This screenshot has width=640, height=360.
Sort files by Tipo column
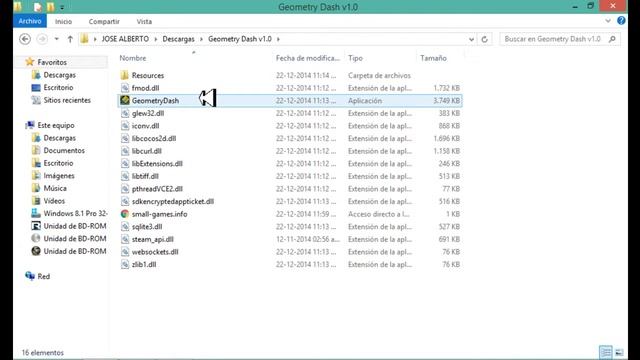(x=355, y=58)
